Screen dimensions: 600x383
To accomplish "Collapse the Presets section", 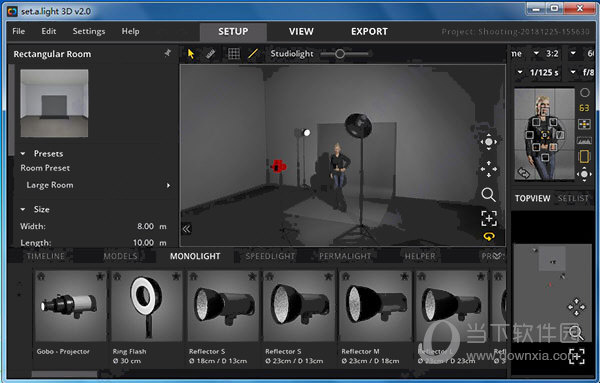I will coord(23,154).
